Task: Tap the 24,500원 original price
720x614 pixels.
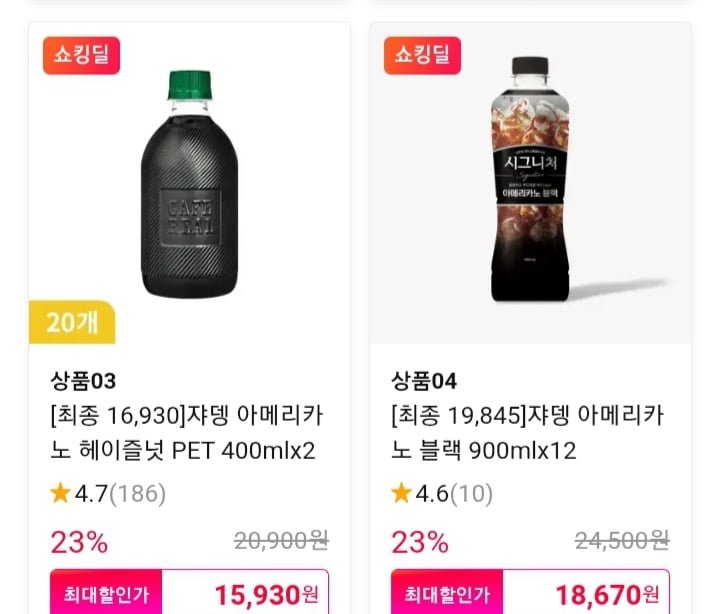Action: [622, 541]
